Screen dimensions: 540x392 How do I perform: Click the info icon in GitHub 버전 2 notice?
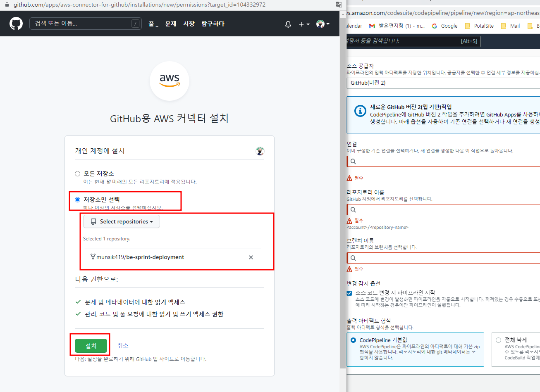(360, 111)
